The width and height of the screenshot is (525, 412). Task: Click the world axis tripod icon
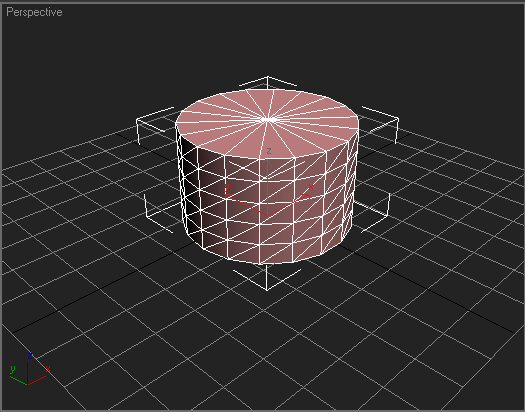pos(29,368)
